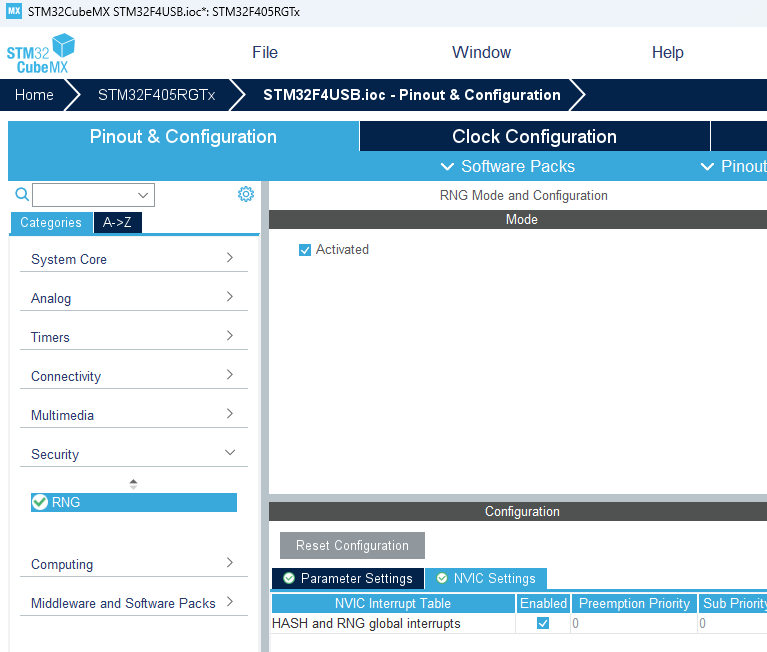Click the RNG green check status icon

point(40,502)
